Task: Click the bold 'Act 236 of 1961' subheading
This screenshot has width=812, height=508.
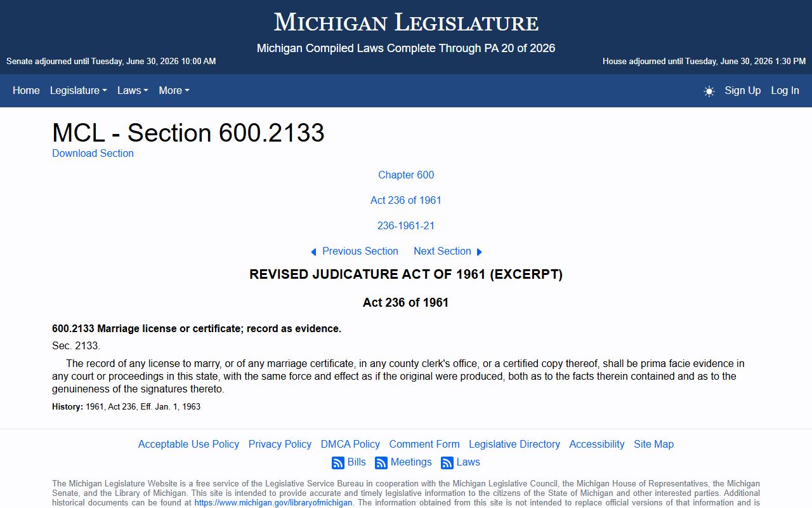Action: (406, 302)
